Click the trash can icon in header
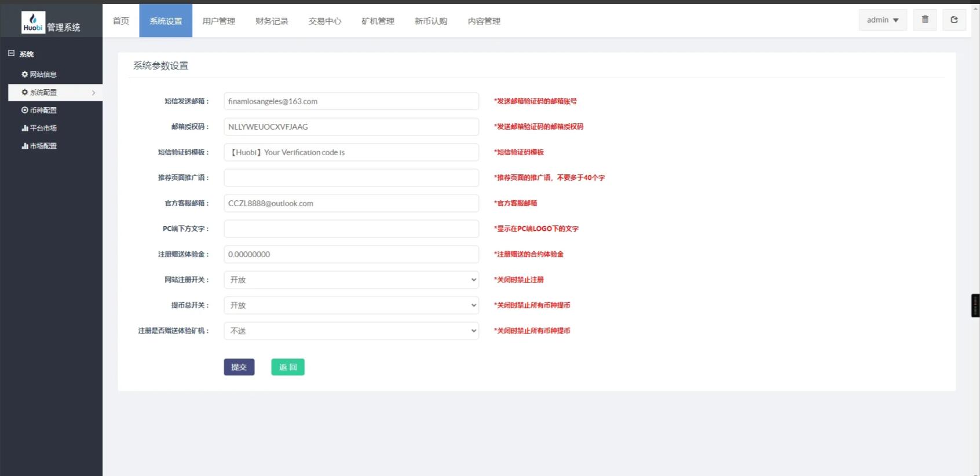The image size is (980, 476). point(925,20)
